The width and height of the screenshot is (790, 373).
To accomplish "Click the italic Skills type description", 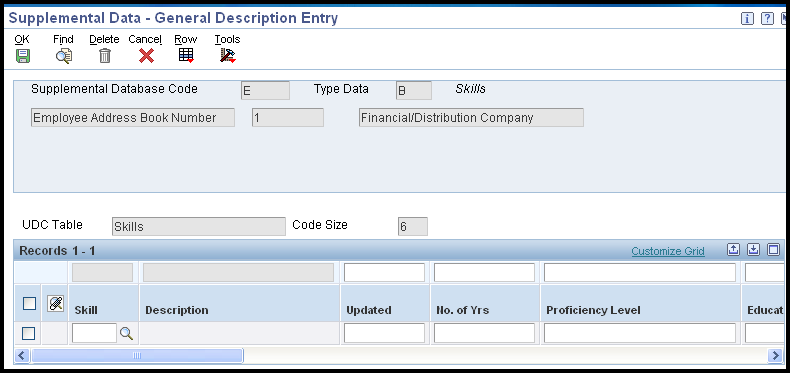I will (x=471, y=89).
